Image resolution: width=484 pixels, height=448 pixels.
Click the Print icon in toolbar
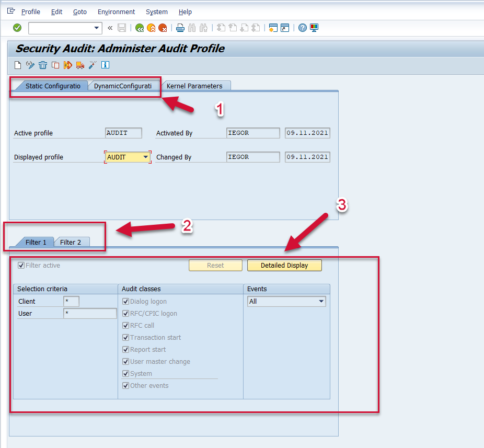180,28
